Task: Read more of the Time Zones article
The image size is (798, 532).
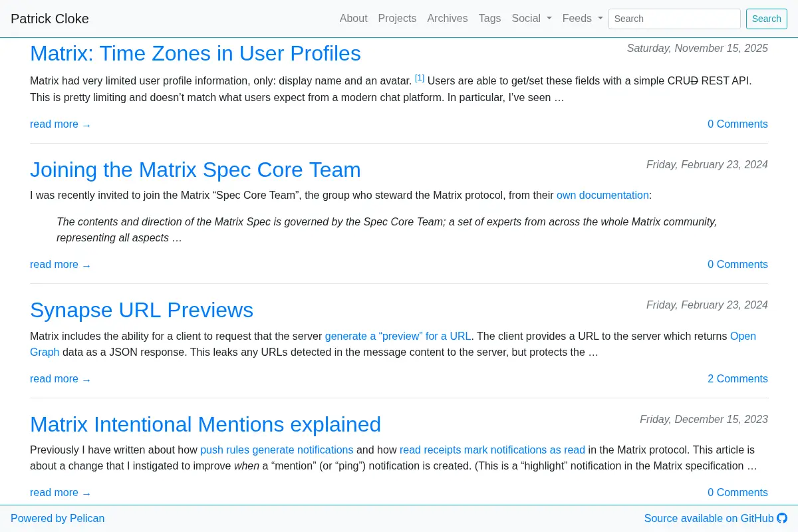Action: [x=61, y=124]
